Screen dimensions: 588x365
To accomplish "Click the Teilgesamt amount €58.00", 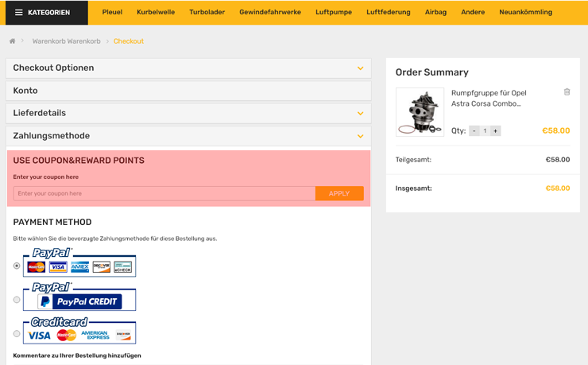I will (558, 160).
